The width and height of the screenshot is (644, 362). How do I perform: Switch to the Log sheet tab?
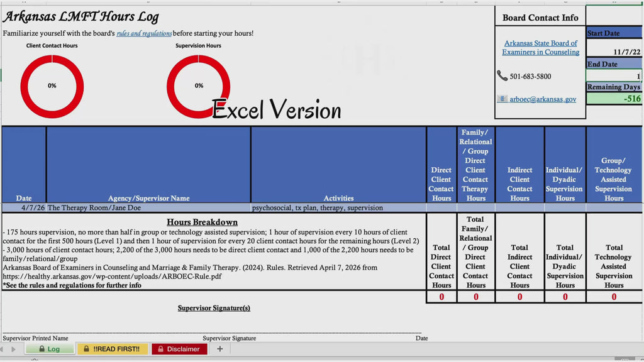49,349
